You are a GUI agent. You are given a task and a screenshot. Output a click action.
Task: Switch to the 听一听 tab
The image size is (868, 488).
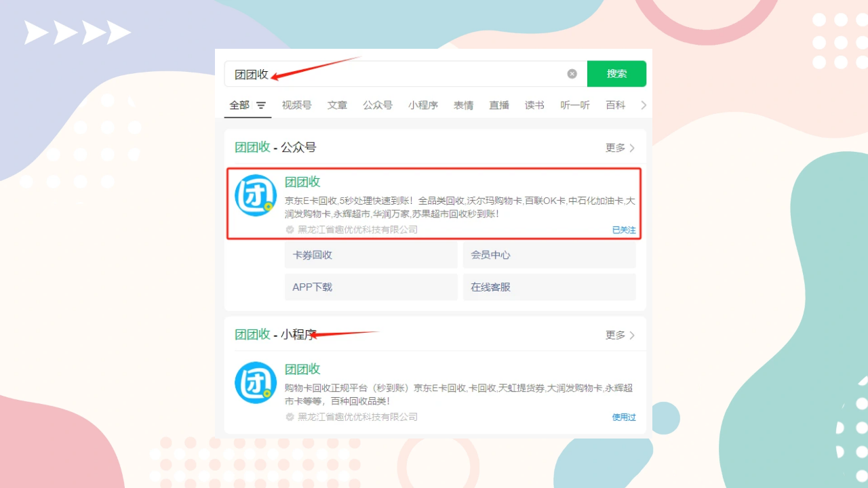(575, 105)
